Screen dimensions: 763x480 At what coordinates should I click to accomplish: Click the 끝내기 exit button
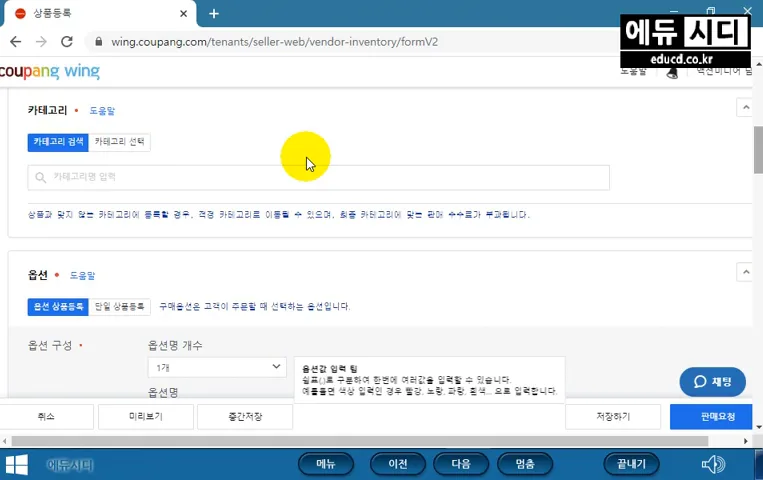click(631, 464)
